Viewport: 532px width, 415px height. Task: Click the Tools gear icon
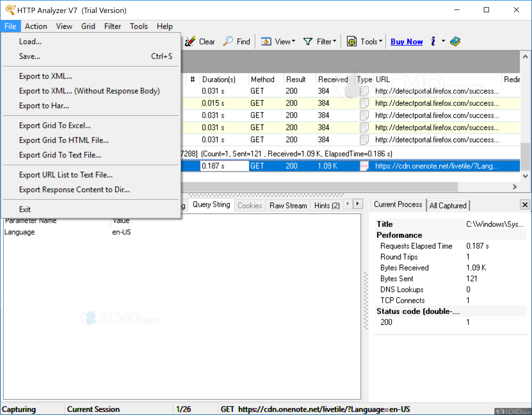pos(352,41)
